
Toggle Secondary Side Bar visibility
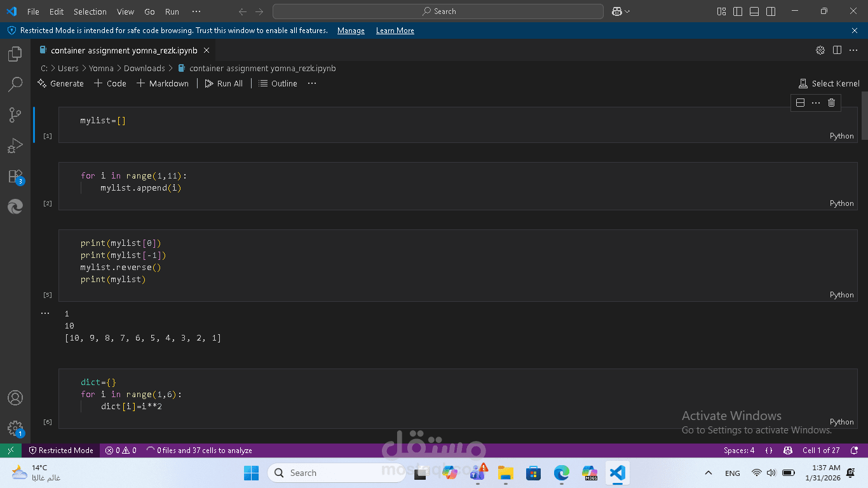tap(771, 11)
